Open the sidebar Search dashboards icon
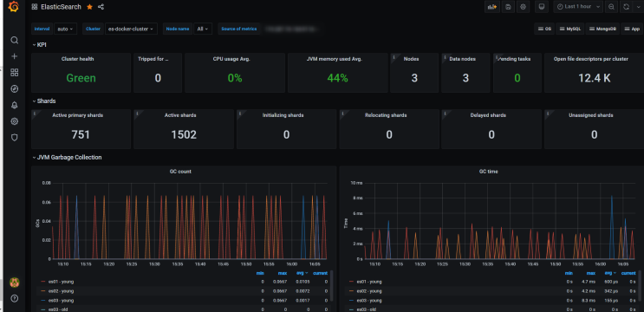Image resolution: width=644 pixels, height=312 pixels. pyautogui.click(x=15, y=40)
